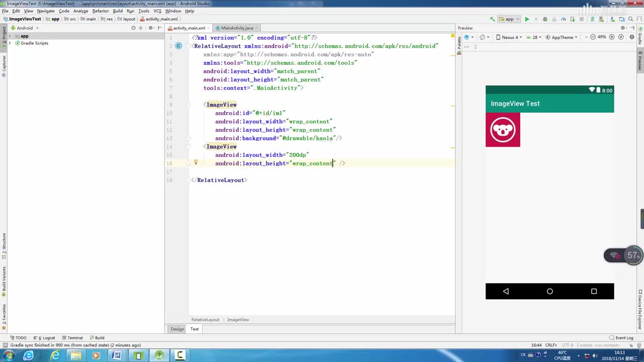
Task: Close the activity_main.xml tab
Action: click(x=209, y=28)
